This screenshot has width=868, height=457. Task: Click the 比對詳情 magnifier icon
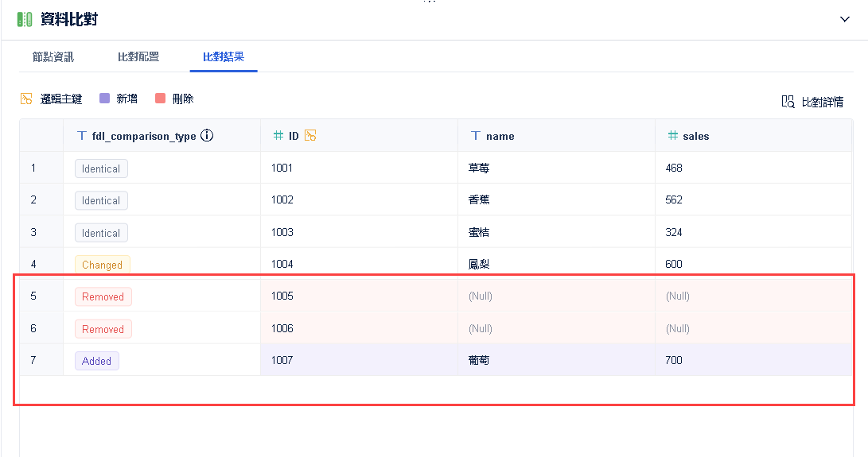(788, 102)
